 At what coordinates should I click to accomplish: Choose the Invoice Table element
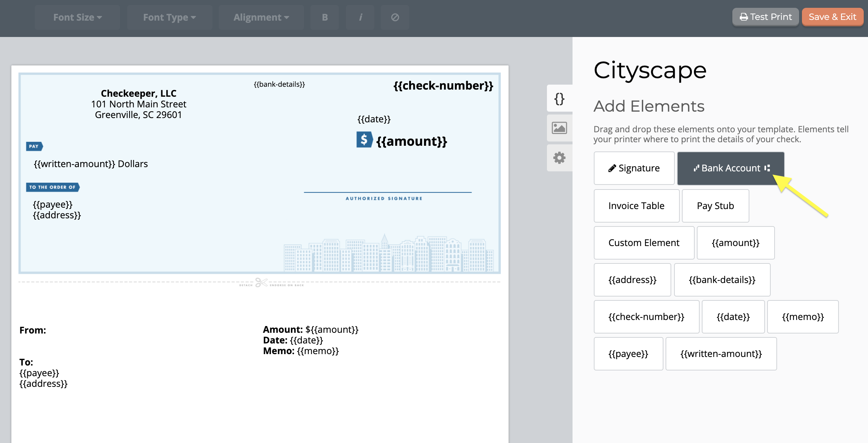click(x=636, y=206)
